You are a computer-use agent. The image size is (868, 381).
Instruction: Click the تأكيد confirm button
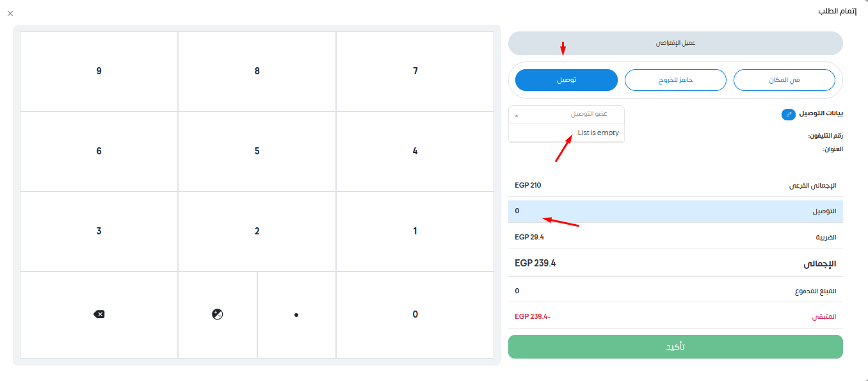click(x=675, y=346)
